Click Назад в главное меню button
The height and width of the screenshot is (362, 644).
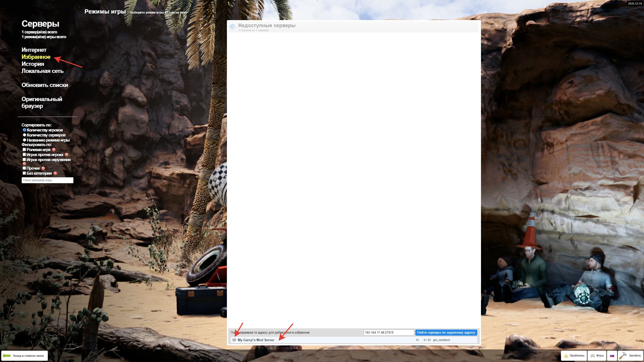[24, 356]
